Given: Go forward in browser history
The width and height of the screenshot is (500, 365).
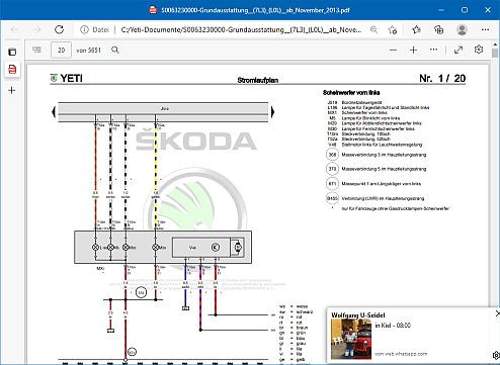Looking at the screenshot, I should [x=36, y=30].
